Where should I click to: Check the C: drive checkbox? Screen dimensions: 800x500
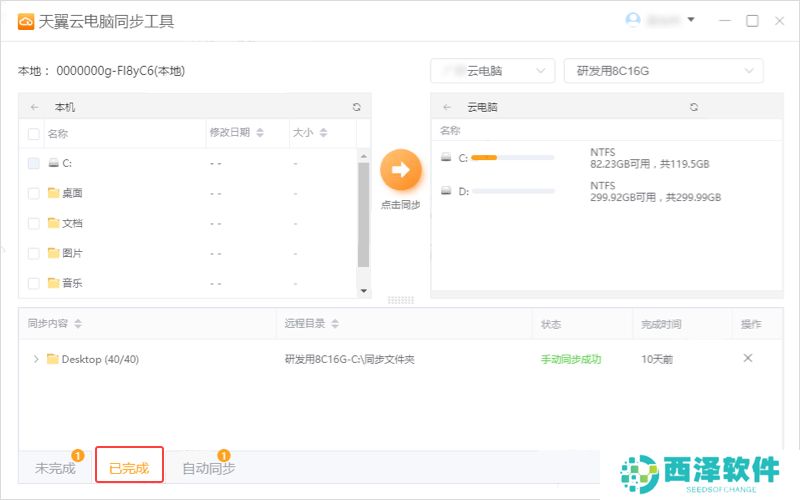(34, 163)
